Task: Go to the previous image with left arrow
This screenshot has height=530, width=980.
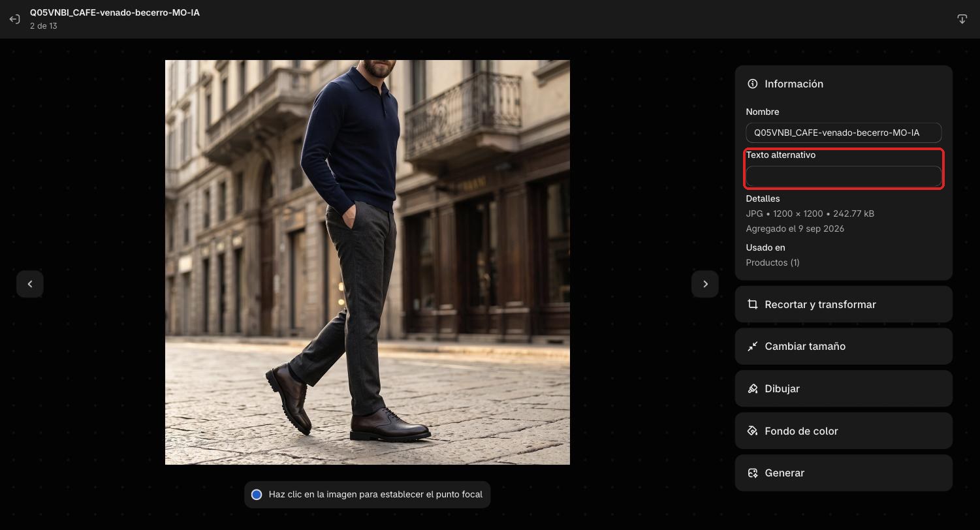Action: 30,284
